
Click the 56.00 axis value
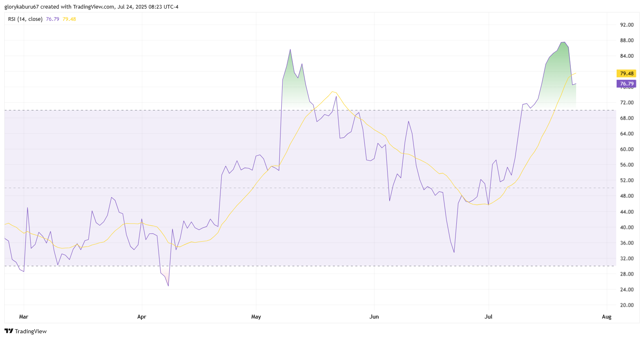point(627,165)
